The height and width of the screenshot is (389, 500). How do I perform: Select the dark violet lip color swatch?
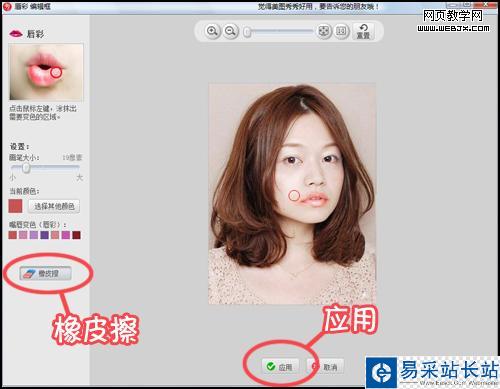click(x=44, y=235)
